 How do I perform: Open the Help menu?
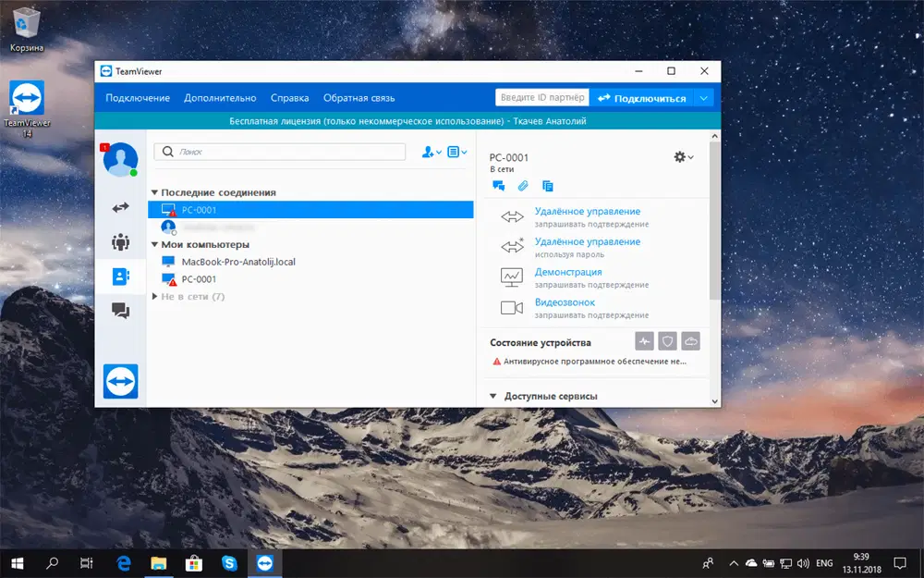290,98
